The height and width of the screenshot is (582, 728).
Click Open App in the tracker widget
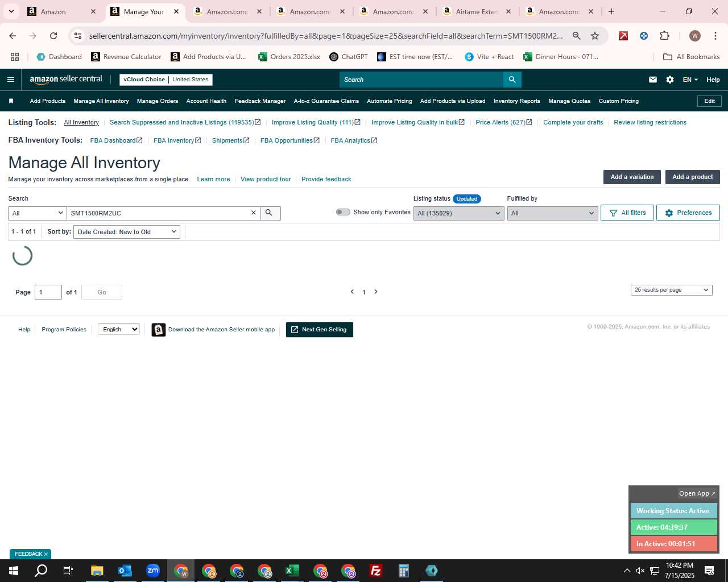click(x=697, y=493)
